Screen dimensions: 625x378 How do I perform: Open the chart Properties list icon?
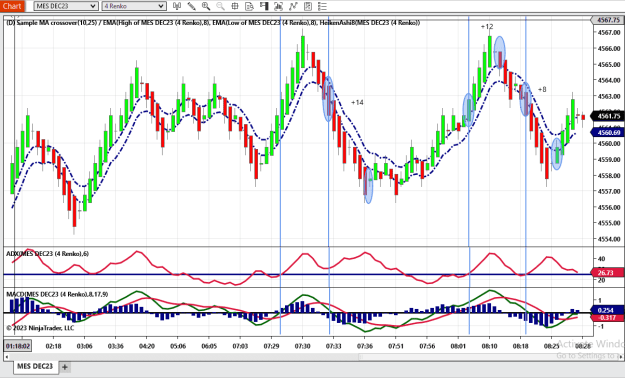(322, 6)
